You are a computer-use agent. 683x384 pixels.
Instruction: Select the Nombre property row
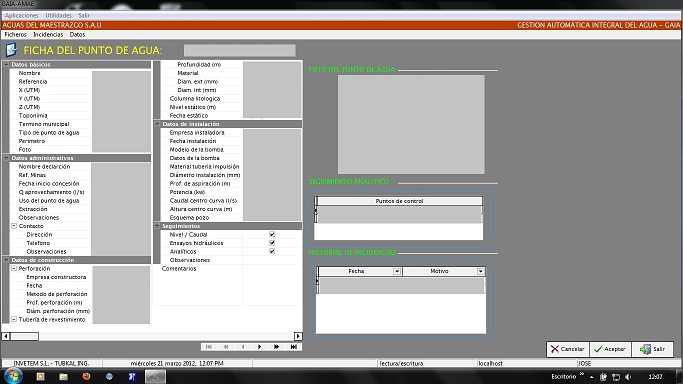(x=80, y=73)
